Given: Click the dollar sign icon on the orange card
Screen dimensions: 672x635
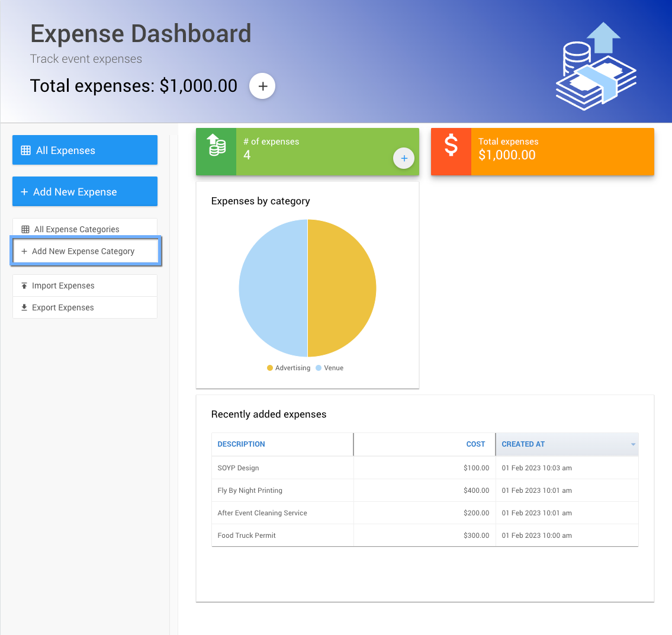Looking at the screenshot, I should [x=451, y=145].
